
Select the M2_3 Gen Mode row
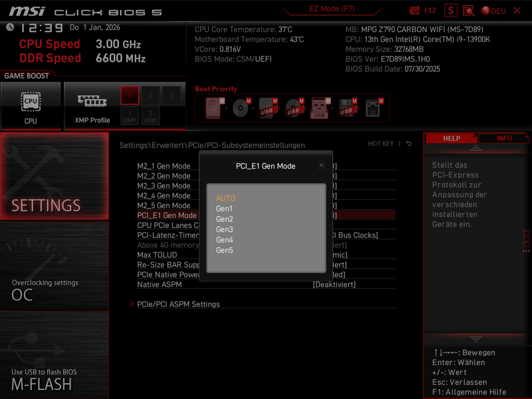click(x=266, y=186)
